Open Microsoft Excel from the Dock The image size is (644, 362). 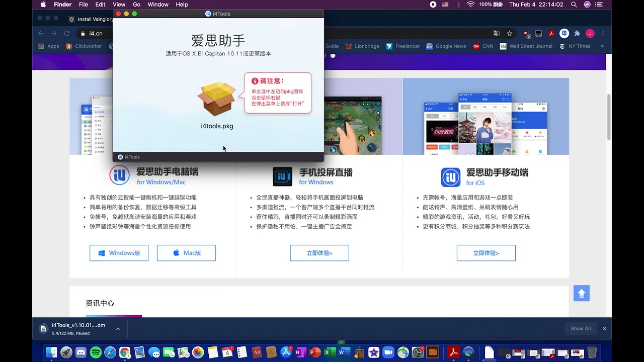[330, 352]
